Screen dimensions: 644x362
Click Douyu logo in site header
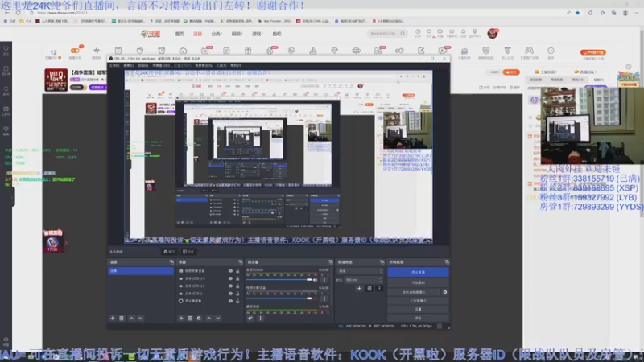point(151,34)
